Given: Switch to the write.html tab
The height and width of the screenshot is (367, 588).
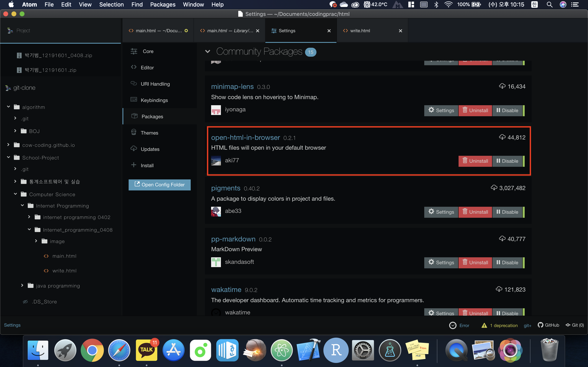Looking at the screenshot, I should 360,31.
